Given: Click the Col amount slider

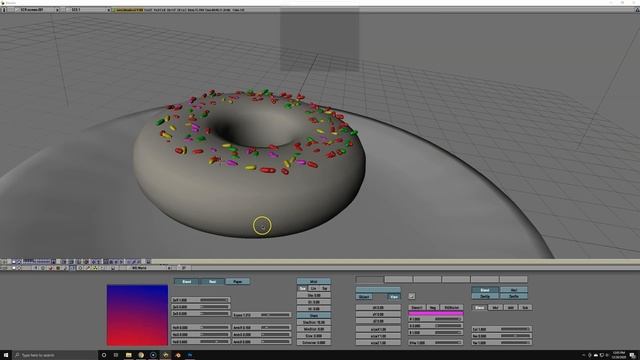Looking at the screenshot, I should point(502,329).
